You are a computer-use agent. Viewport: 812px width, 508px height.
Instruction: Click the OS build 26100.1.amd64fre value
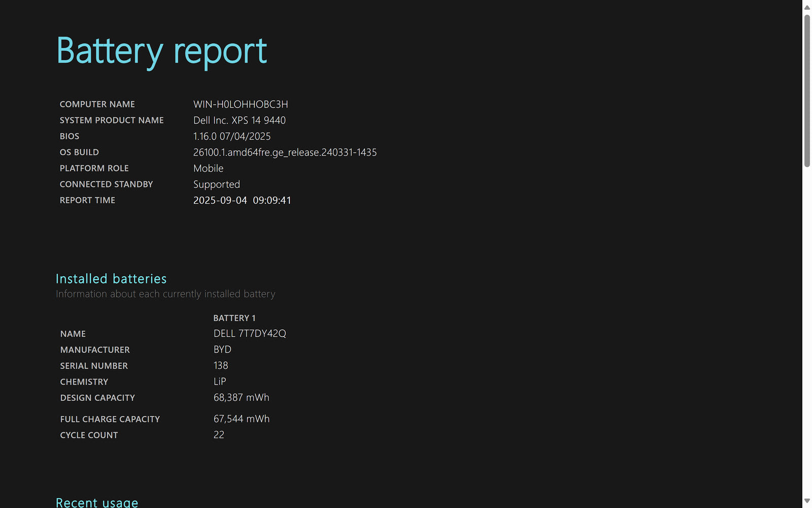(285, 152)
